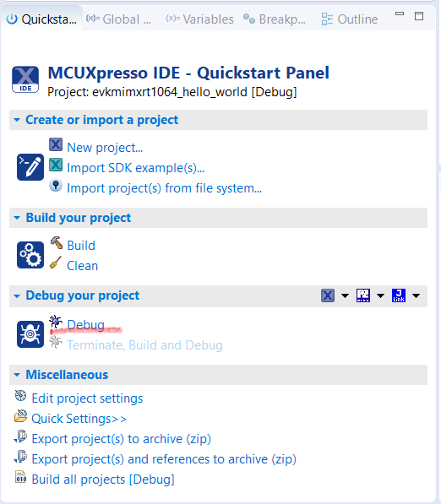441x504 pixels.
Task: Click the MCUXpresso probe debug icon
Action: [328, 295]
